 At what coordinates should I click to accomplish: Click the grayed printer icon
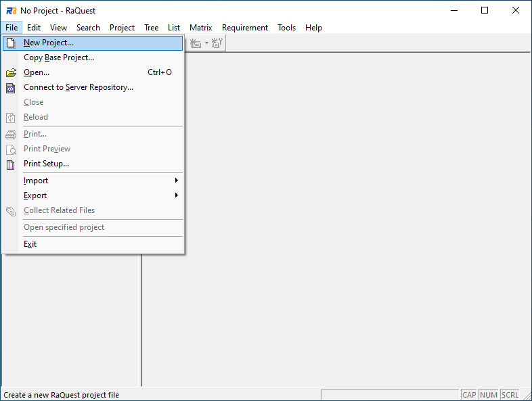(x=11, y=135)
